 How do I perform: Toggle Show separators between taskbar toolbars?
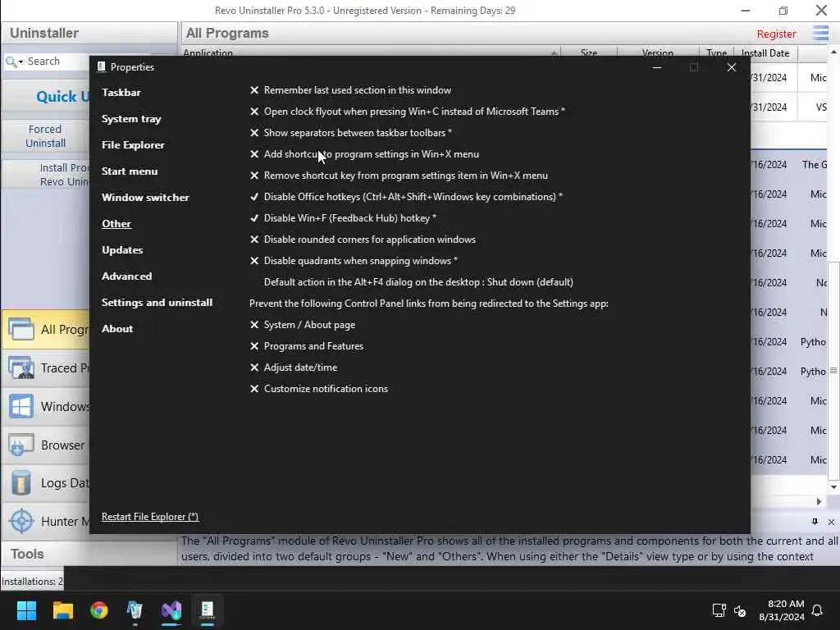(350, 133)
